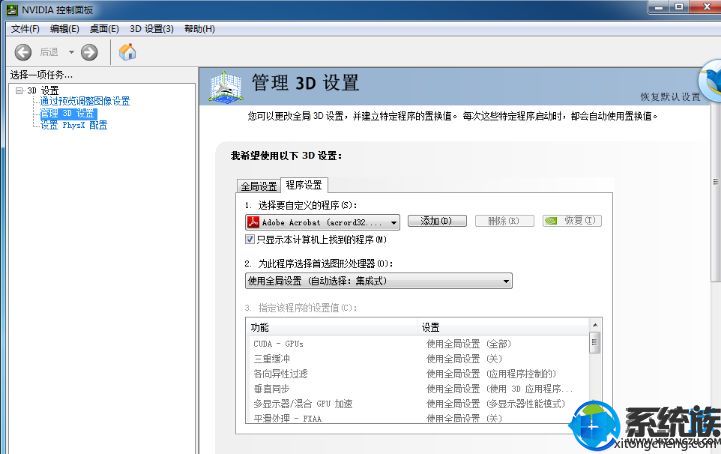Collapse the 3D 设置 tree node
The width and height of the screenshot is (721, 454).
coord(19,90)
